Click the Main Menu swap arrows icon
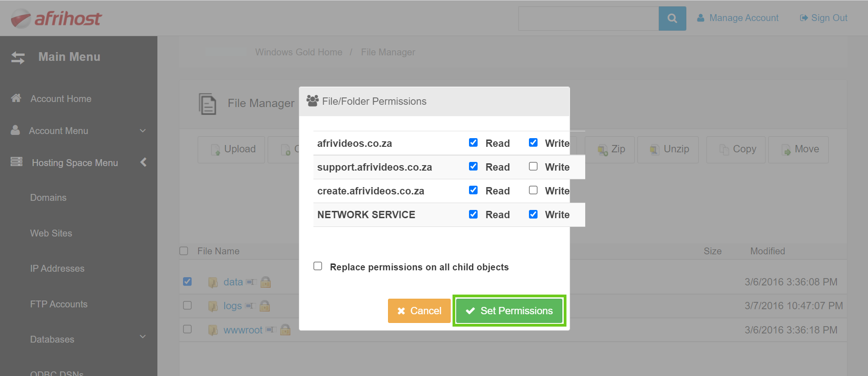The height and width of the screenshot is (376, 868). (x=18, y=58)
